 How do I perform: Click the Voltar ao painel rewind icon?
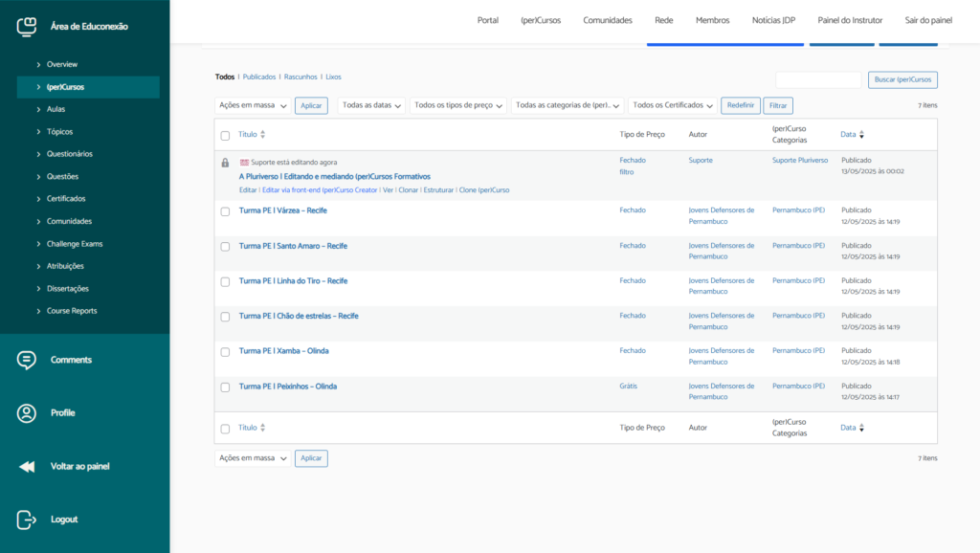pos(27,467)
